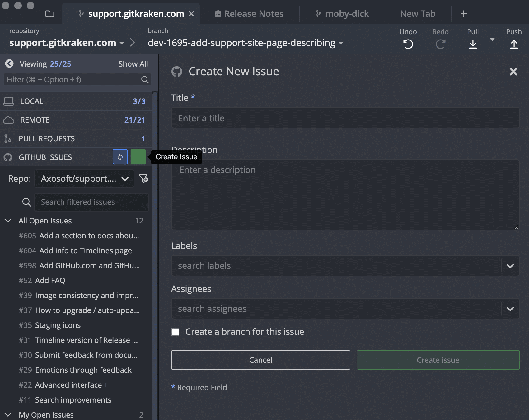Click the issues search magnifier icon

tap(27, 202)
